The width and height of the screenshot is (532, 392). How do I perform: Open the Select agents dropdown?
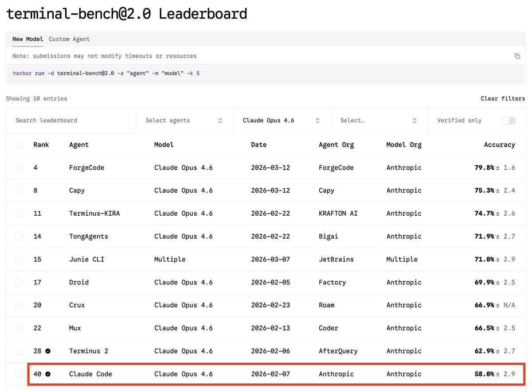coord(184,120)
